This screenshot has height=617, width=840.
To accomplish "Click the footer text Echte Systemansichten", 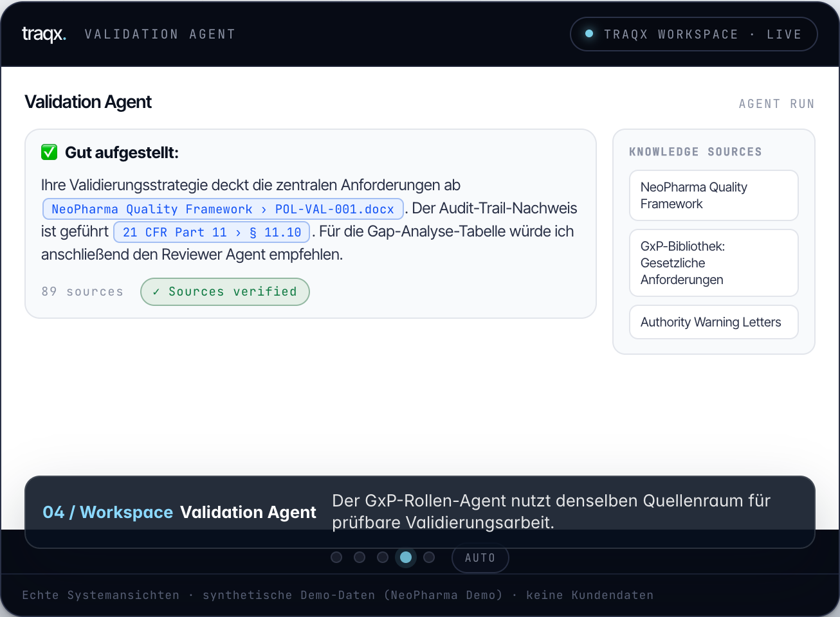I will pyautogui.click(x=101, y=595).
